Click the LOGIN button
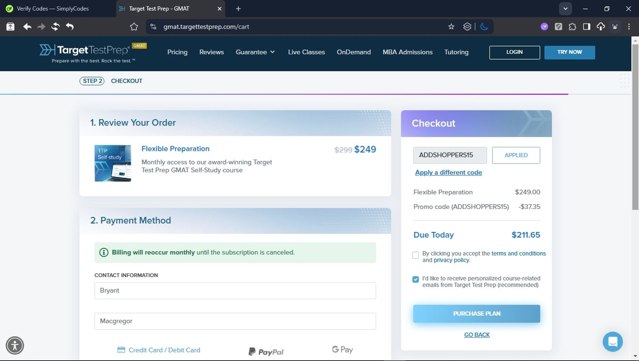The height and width of the screenshot is (361, 639). [514, 52]
